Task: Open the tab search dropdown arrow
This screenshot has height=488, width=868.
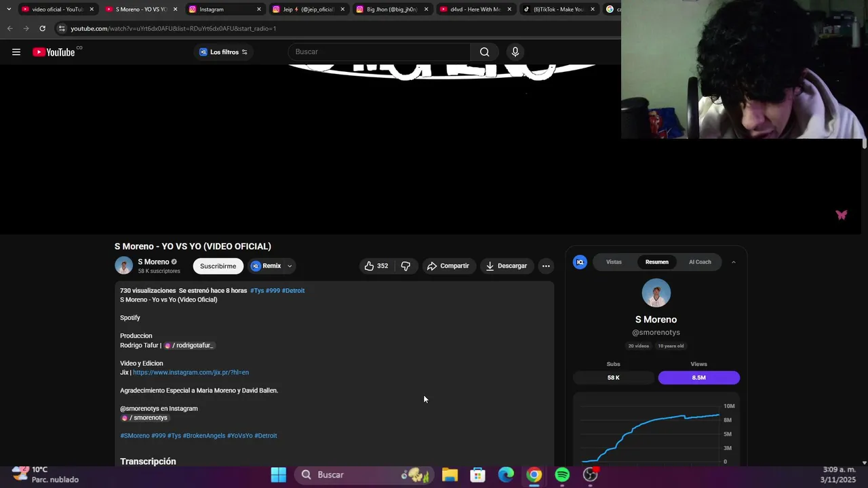Action: [9, 9]
